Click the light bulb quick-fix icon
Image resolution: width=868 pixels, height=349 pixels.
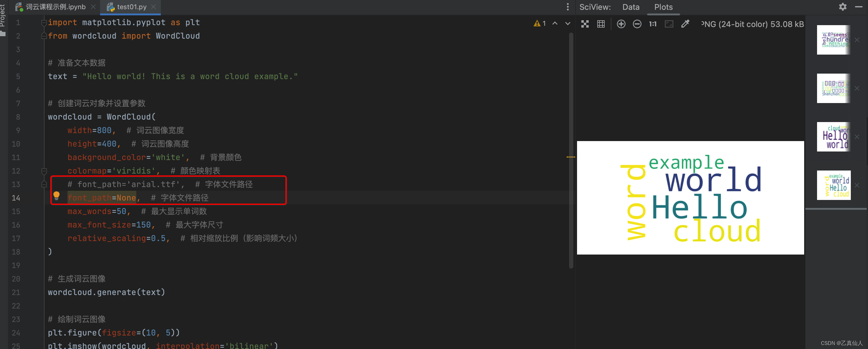56,195
